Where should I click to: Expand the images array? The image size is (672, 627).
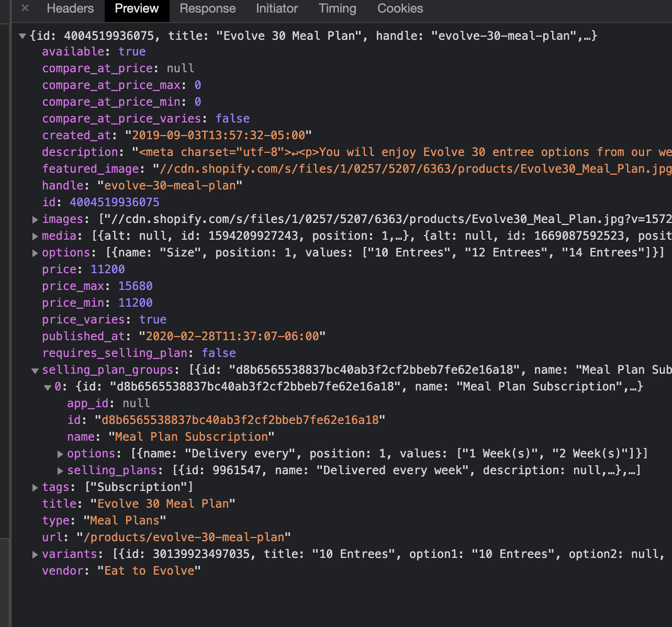pos(35,219)
